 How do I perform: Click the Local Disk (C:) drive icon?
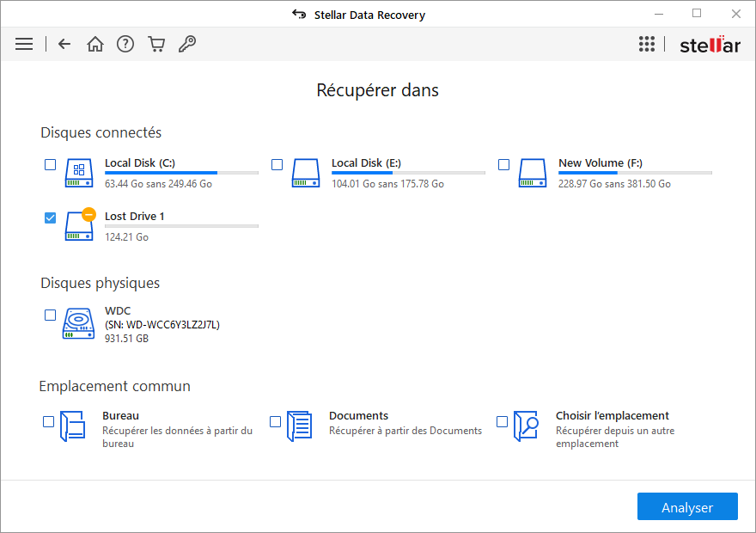click(x=79, y=173)
